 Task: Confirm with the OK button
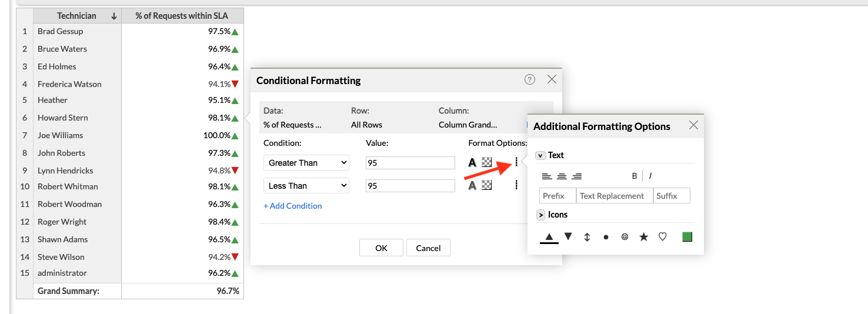click(x=381, y=248)
